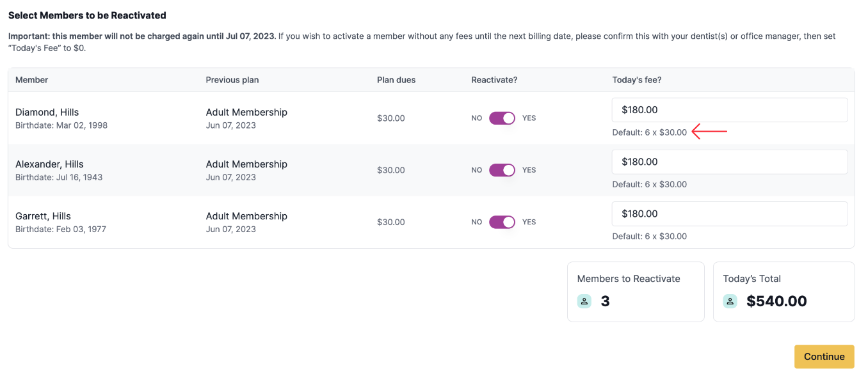Click the Continue button

pyautogui.click(x=824, y=357)
